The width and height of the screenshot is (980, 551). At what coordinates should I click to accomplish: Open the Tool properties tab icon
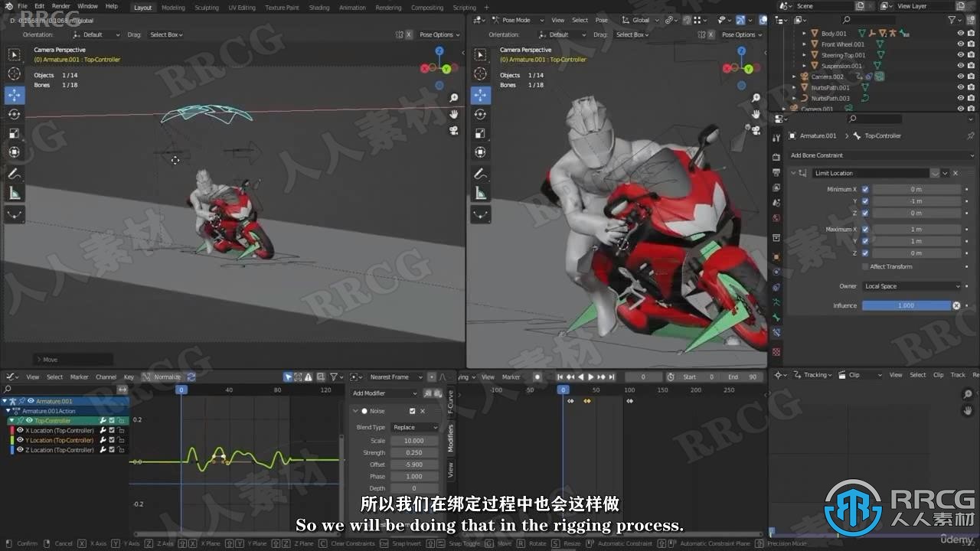pos(776,138)
